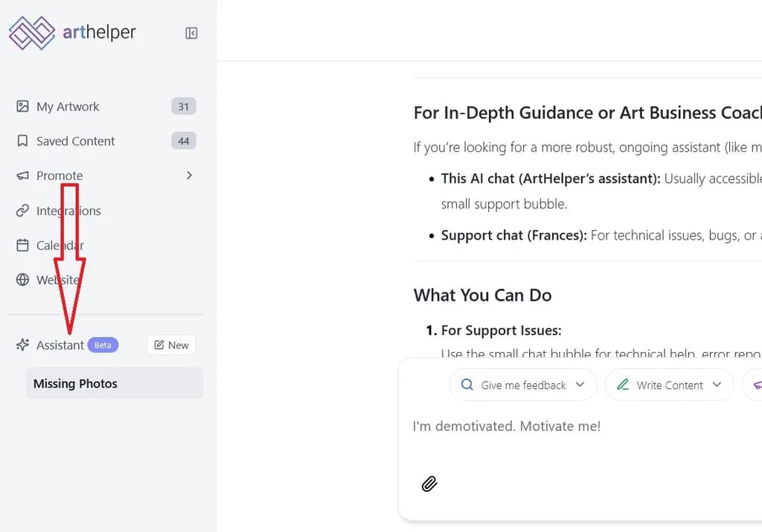Click the Beta badge
Viewport: 762px width, 532px height.
(103, 345)
